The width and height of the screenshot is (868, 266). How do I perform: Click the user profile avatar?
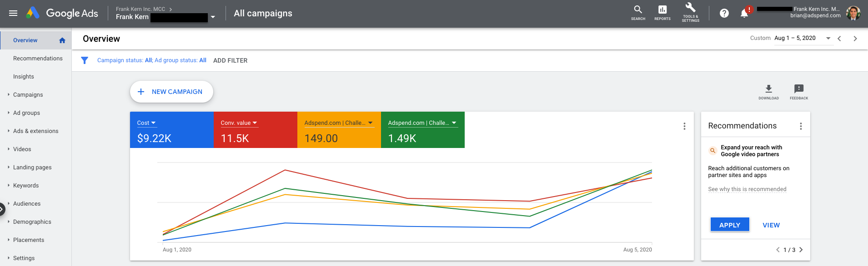(x=853, y=13)
